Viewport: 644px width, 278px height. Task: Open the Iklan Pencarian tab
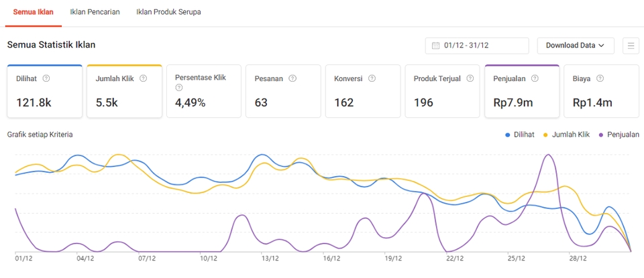tap(95, 12)
